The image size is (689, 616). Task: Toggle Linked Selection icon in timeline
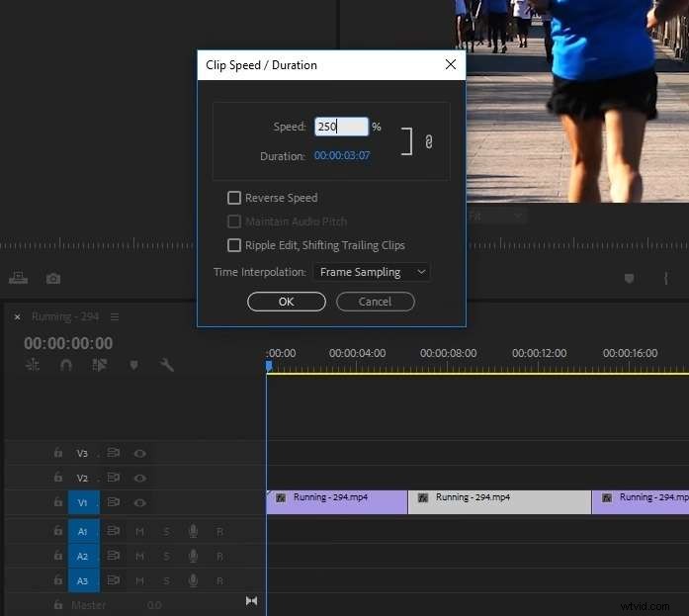pyautogui.click(x=100, y=365)
